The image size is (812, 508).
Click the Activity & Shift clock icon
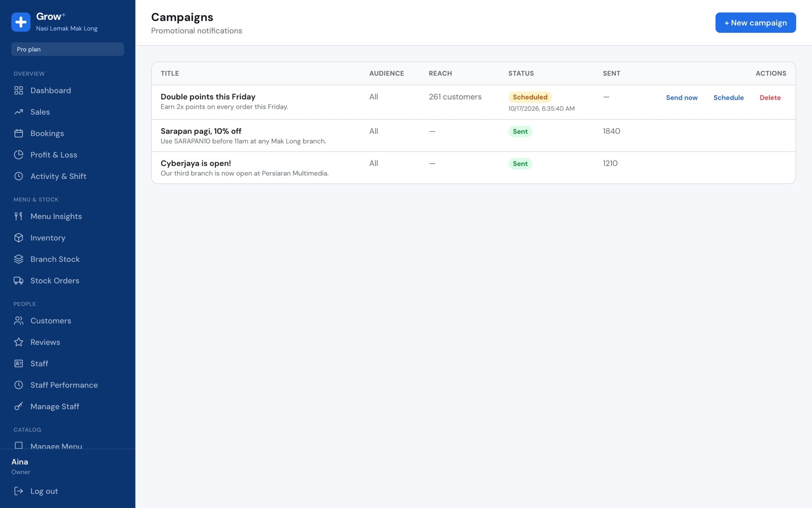click(x=19, y=176)
